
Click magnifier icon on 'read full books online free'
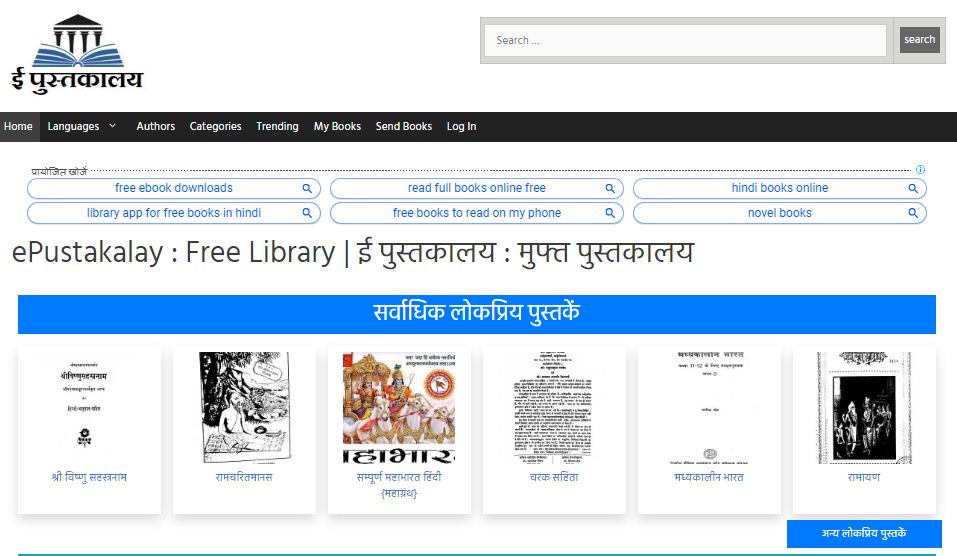(610, 188)
